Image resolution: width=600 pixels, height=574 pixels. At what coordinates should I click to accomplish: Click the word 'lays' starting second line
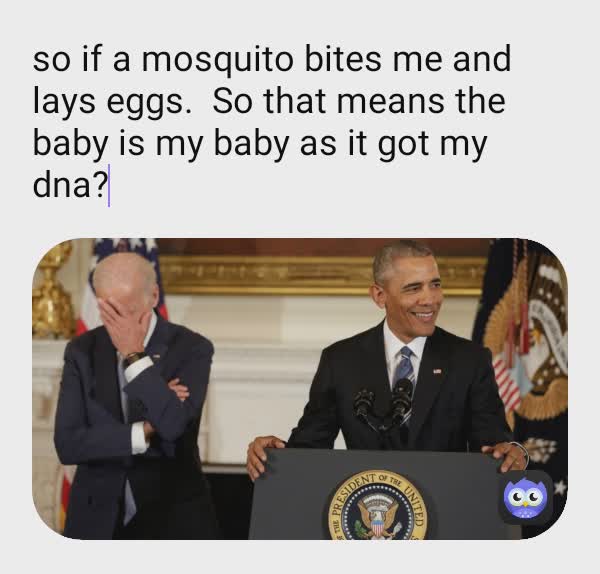tap(64, 102)
